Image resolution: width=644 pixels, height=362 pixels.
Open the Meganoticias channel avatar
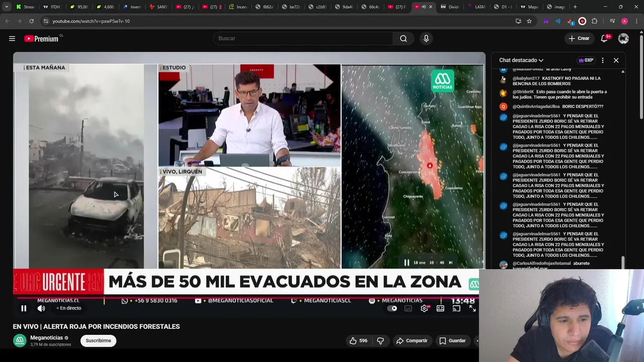20,340
